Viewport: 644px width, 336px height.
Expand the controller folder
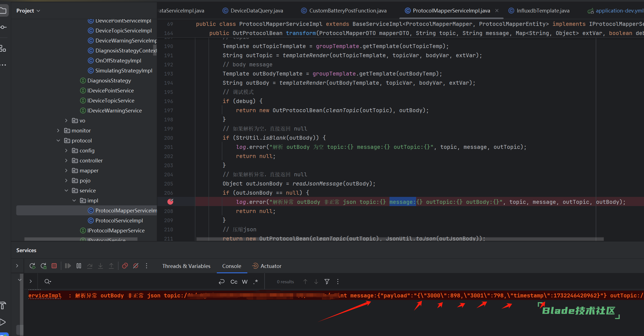point(66,161)
